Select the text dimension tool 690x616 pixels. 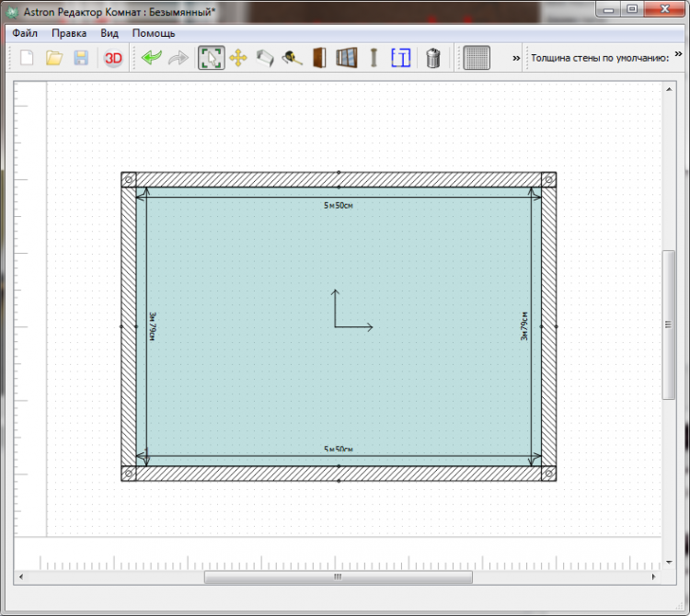click(400, 58)
